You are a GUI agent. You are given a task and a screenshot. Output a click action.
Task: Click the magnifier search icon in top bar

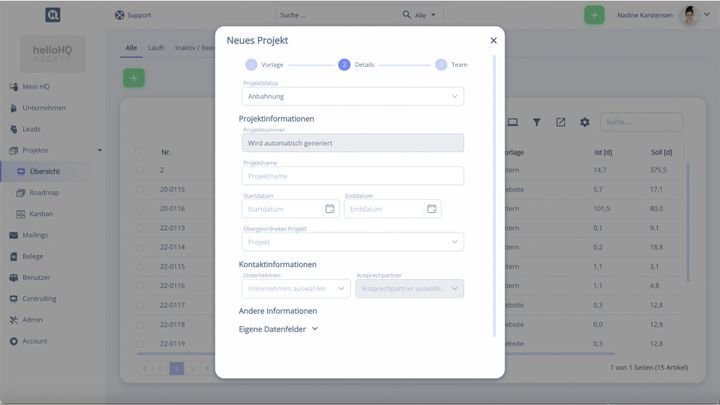tap(406, 15)
